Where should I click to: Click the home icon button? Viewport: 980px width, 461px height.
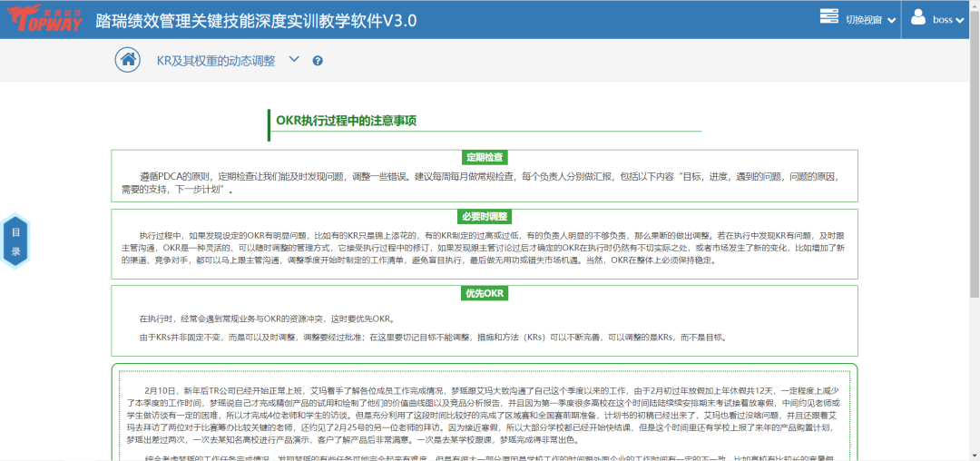pyautogui.click(x=128, y=60)
